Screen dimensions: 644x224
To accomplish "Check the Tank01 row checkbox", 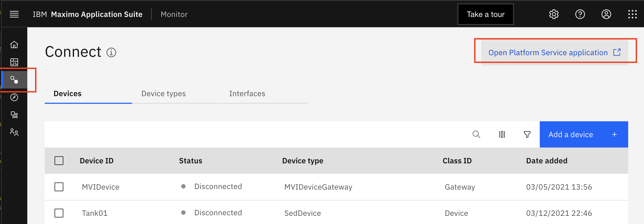I will 59,213.
